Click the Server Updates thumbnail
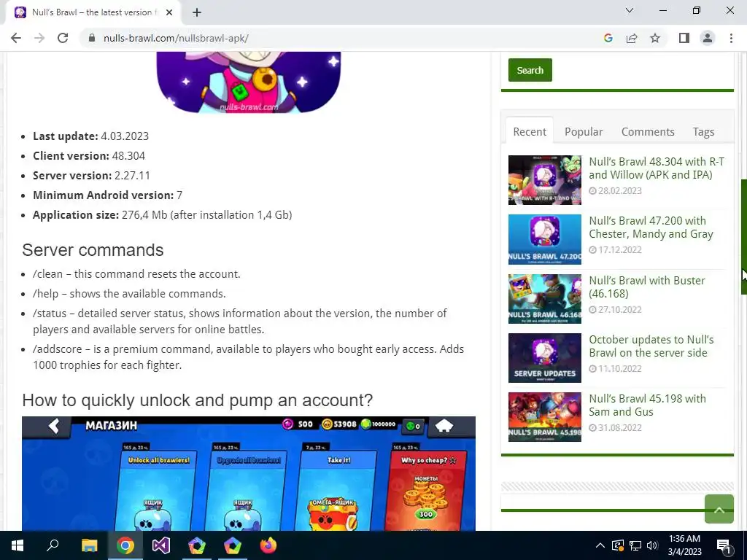Screen dimensions: 747x560 tap(544, 357)
